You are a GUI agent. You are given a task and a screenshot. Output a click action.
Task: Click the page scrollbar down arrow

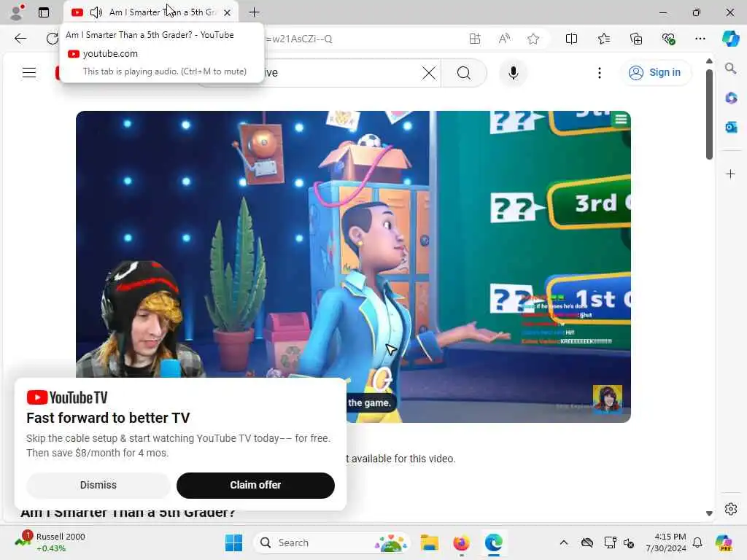709,513
